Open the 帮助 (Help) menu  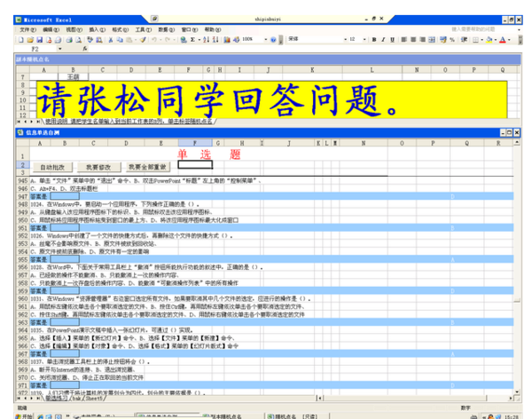[x=213, y=30]
